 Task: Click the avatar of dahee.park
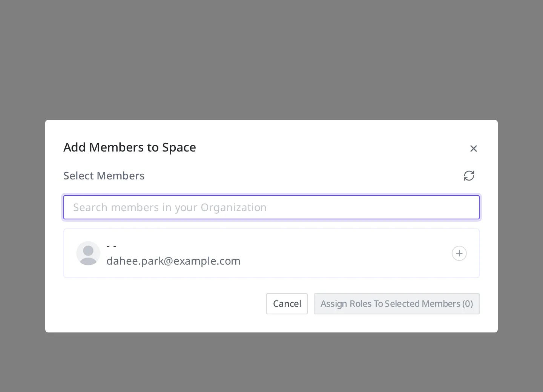[88, 253]
